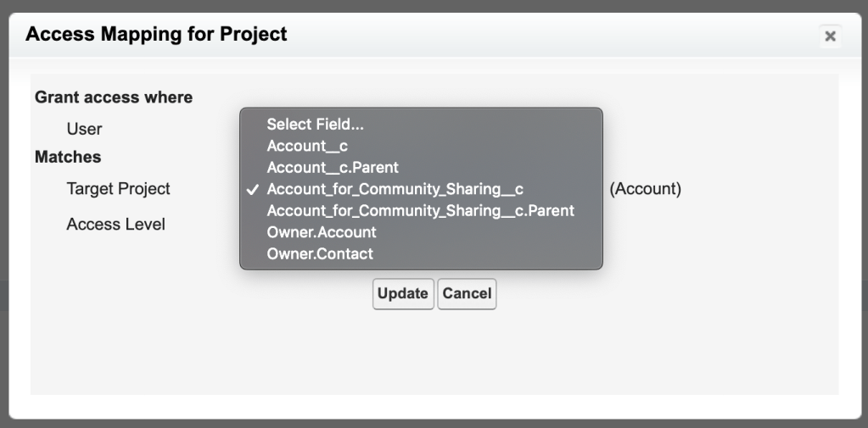The width and height of the screenshot is (868, 428).
Task: Select the Owner.Account option
Action: pyautogui.click(x=322, y=231)
